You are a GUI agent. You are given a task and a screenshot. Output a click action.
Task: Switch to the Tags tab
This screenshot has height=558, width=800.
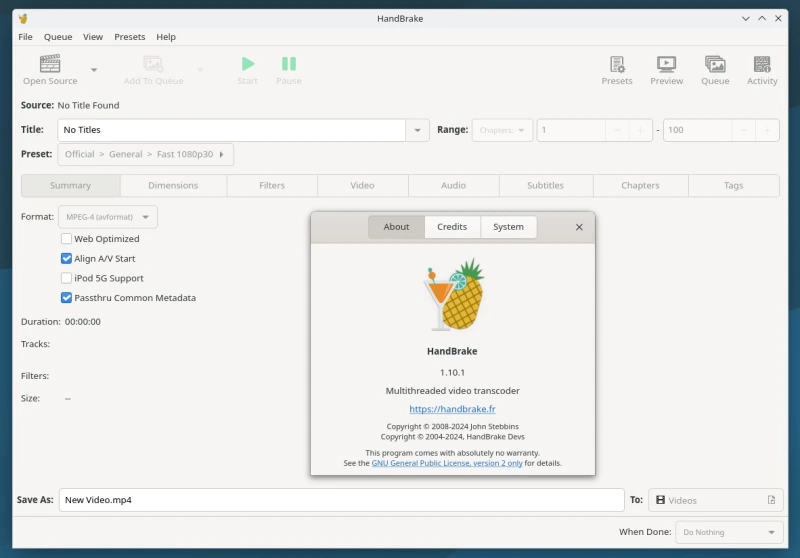733,185
